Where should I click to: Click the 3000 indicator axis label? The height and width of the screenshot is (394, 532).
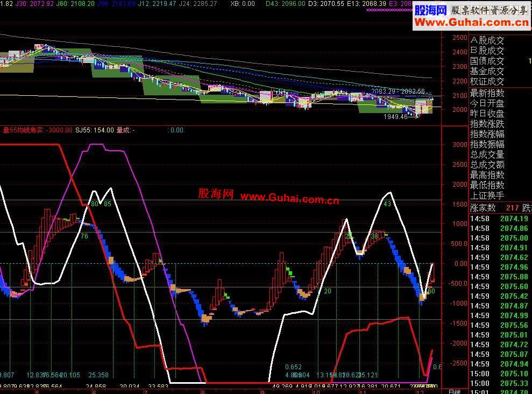(460, 145)
